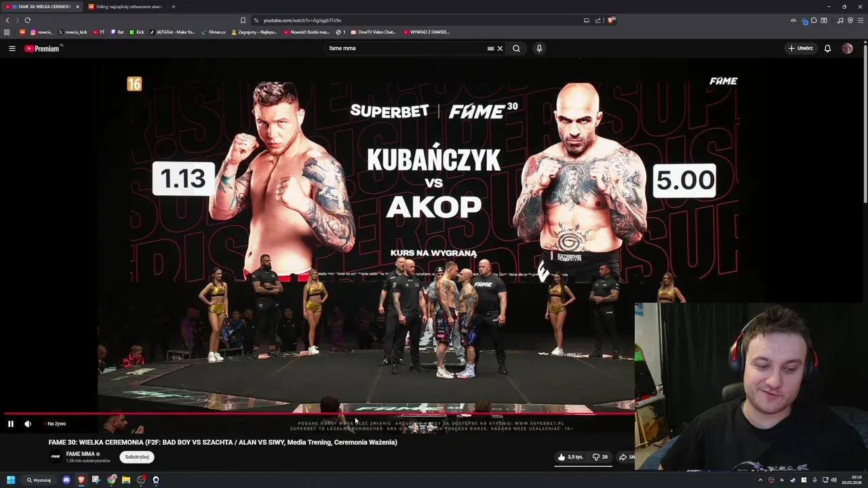Open the FAME MMA channel name link
This screenshot has height=488, width=868.
[80, 454]
